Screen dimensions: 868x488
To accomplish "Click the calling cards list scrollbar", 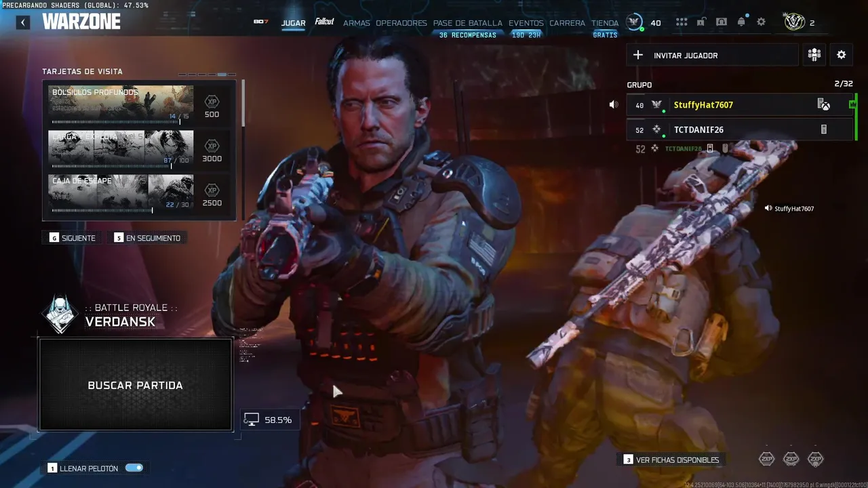I will [243, 103].
